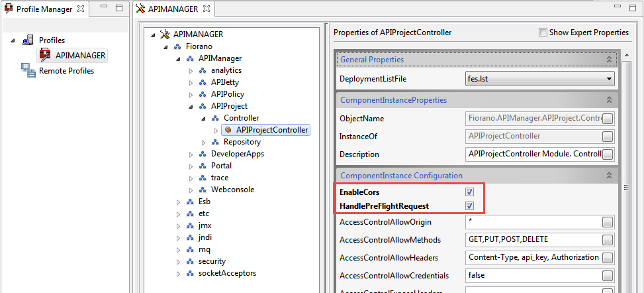Click the DeveloperApps node icon
The image size is (644, 293).
click(203, 154)
